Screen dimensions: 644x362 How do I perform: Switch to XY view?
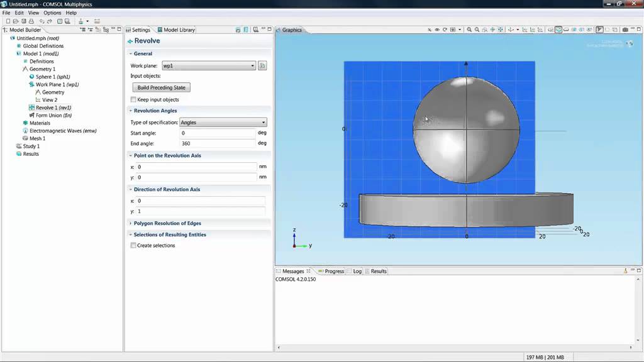point(525,30)
